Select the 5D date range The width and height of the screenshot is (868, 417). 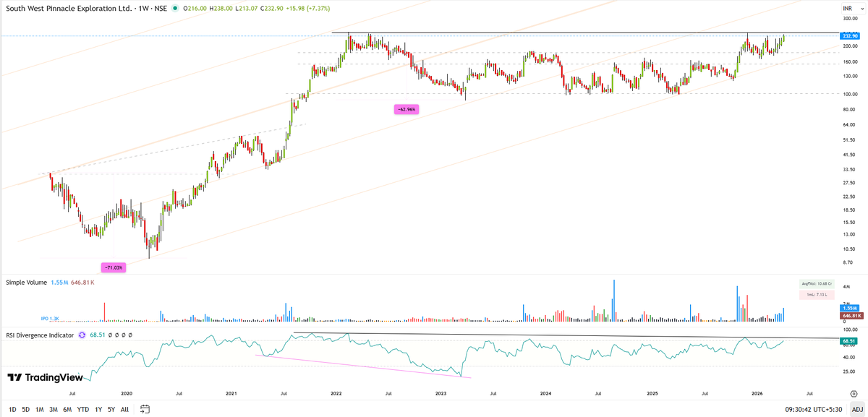pos(26,409)
